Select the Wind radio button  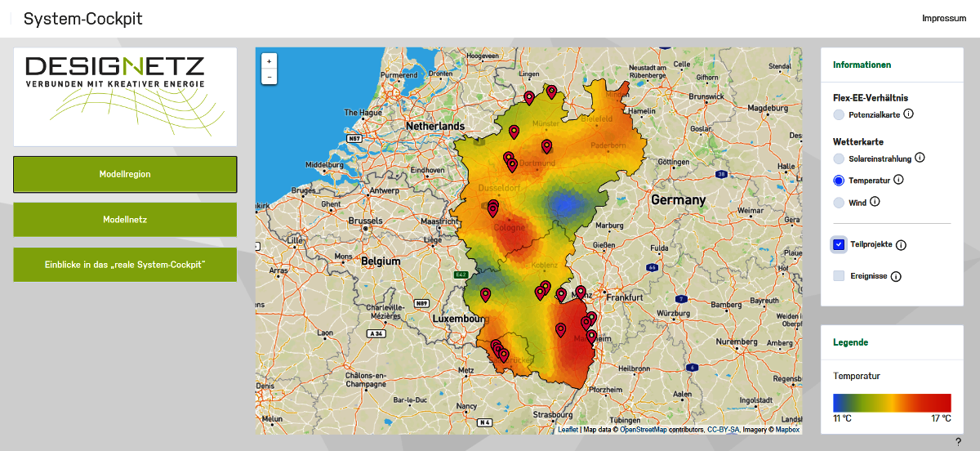(839, 203)
